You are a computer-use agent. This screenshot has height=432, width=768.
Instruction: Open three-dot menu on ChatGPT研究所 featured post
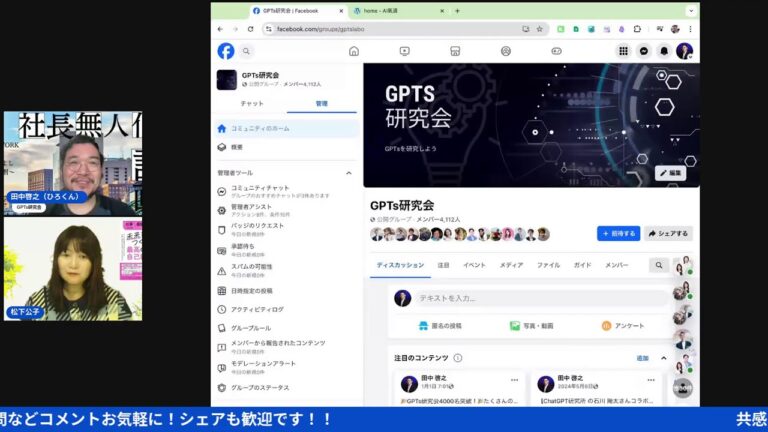pos(650,380)
